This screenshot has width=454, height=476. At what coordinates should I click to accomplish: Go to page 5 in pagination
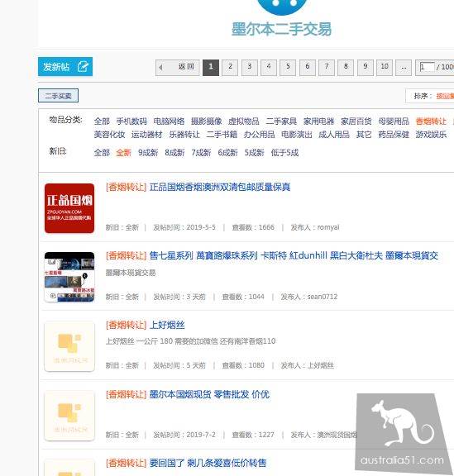point(288,67)
